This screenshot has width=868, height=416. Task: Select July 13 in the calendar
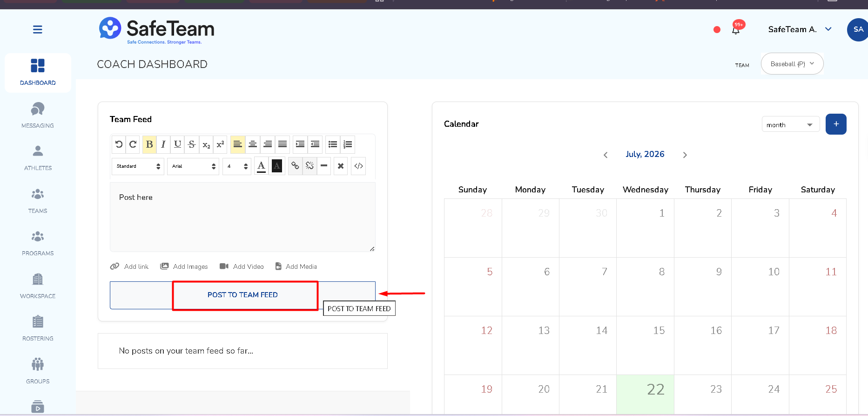pyautogui.click(x=531, y=345)
